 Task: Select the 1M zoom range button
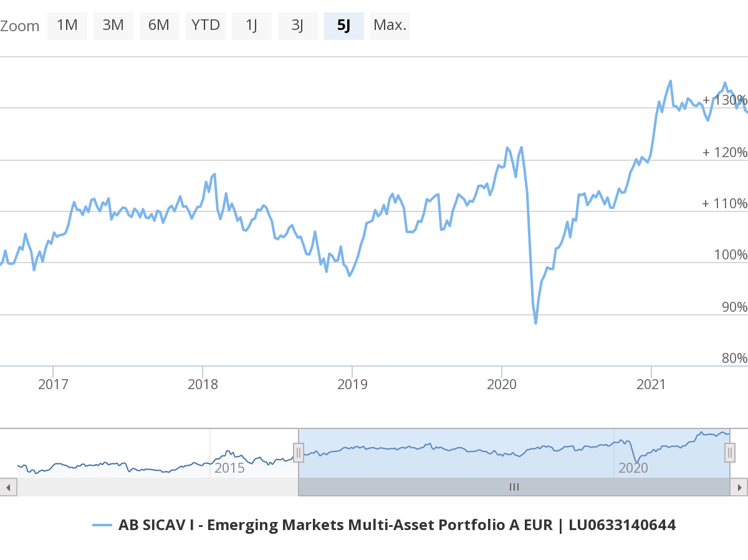click(67, 26)
